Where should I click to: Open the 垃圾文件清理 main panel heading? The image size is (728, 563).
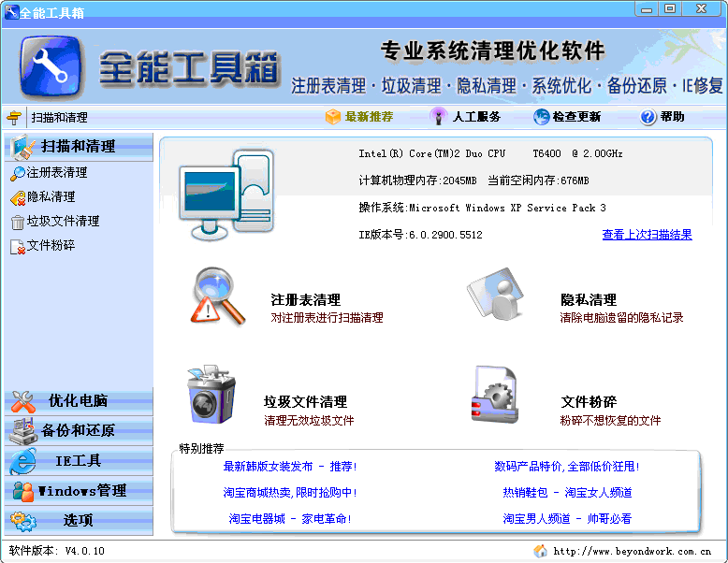(x=305, y=401)
